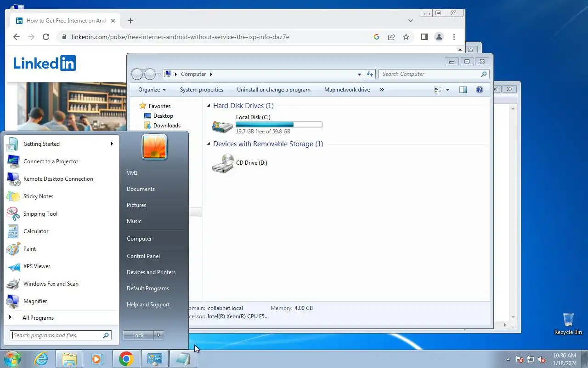This screenshot has height=368, width=588.
Task: Open Help icon in Explorer toolbar
Action: pyautogui.click(x=480, y=90)
